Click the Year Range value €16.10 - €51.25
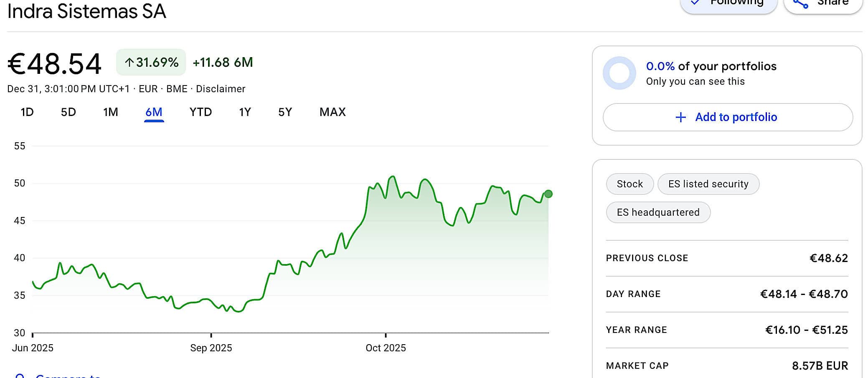 (807, 330)
